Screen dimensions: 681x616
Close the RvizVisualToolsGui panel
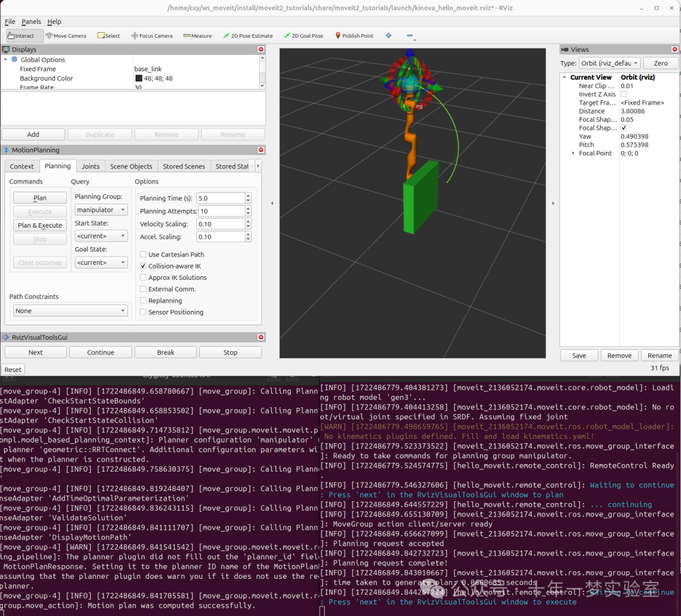260,337
